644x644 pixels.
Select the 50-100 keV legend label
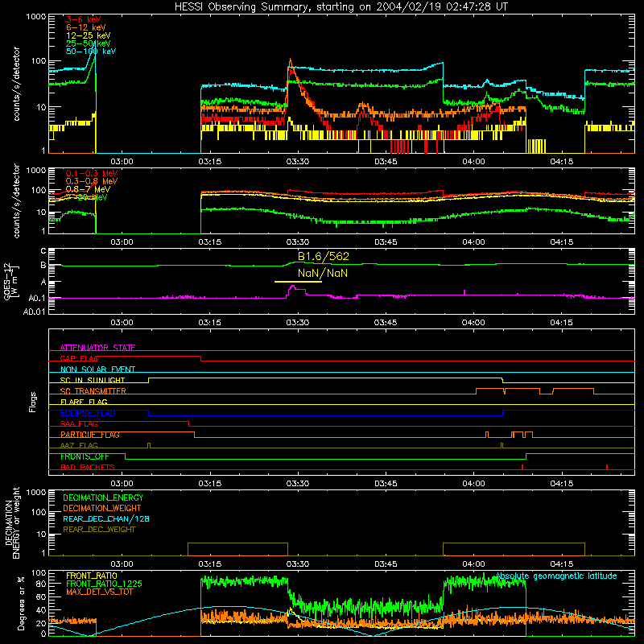point(91,52)
